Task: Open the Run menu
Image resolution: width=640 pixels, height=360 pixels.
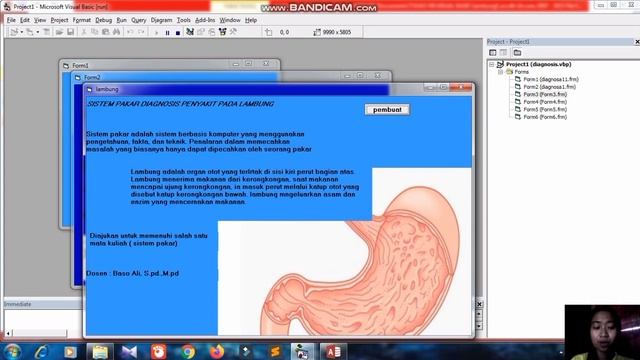Action: [121, 20]
